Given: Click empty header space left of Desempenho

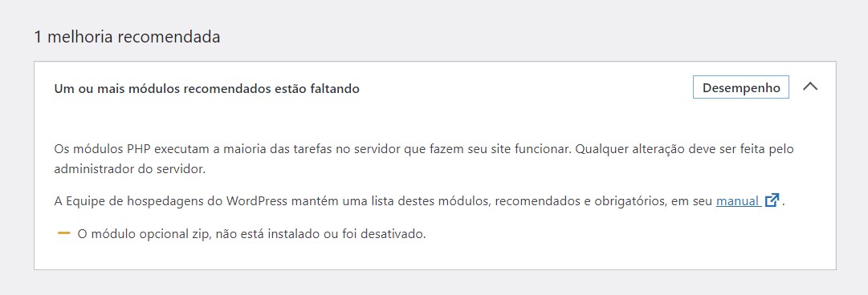Looking at the screenshot, I should (526, 88).
